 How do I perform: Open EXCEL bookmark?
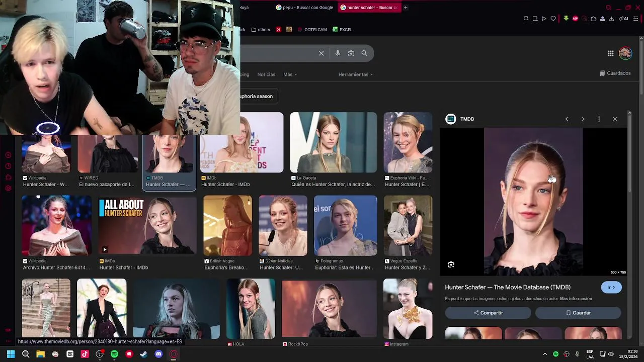click(x=342, y=30)
